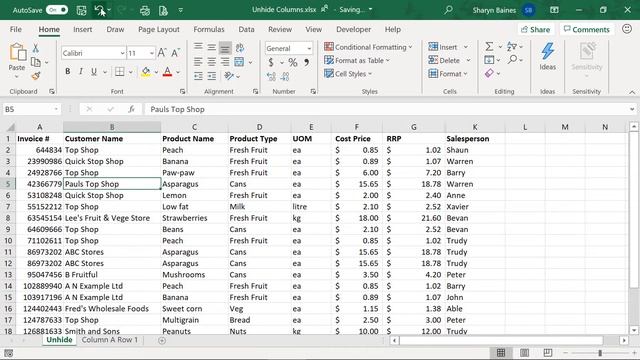Click the Orientation icon

pyautogui.click(x=229, y=76)
